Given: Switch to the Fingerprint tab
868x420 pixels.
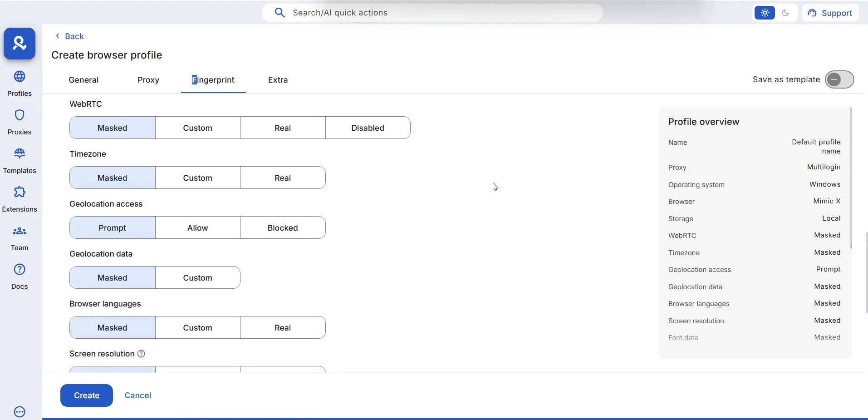Looking at the screenshot, I should click(213, 80).
